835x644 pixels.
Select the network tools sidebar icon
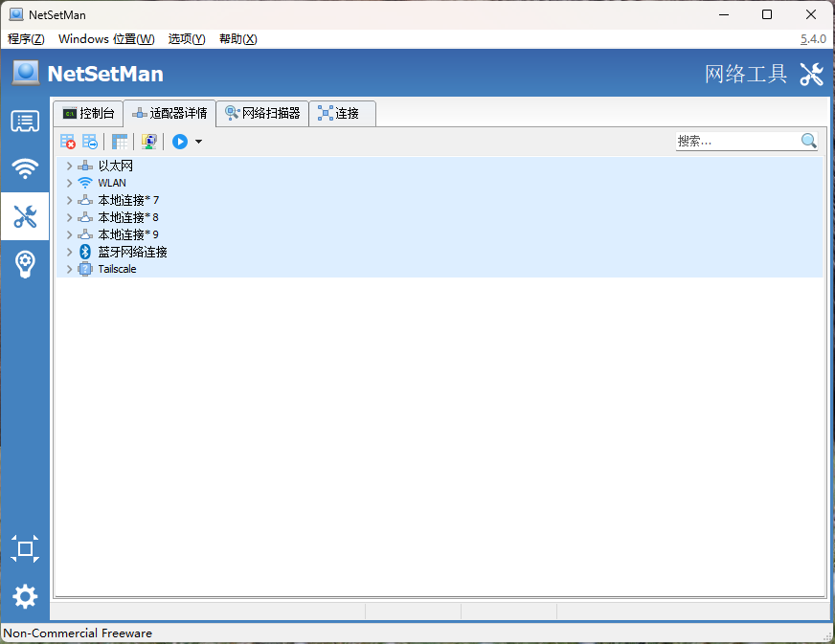[x=25, y=216]
